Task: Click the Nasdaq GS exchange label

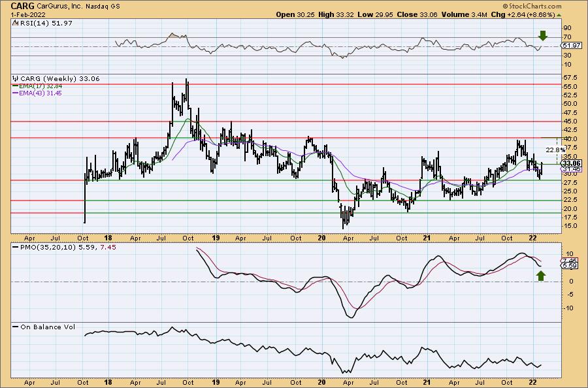Action: (x=103, y=7)
